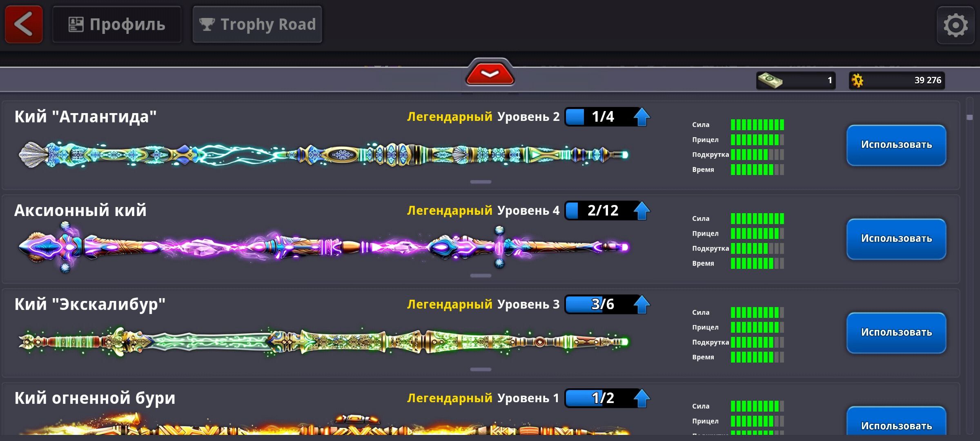Click the cash balance showing 1
The width and height of the screenshot is (980, 441).
coord(796,80)
